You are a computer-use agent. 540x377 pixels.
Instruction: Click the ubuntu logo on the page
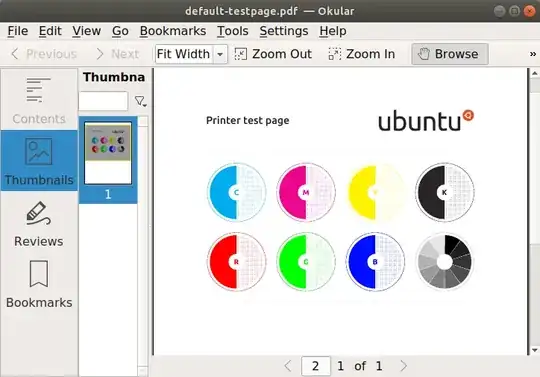pyautogui.click(x=426, y=121)
